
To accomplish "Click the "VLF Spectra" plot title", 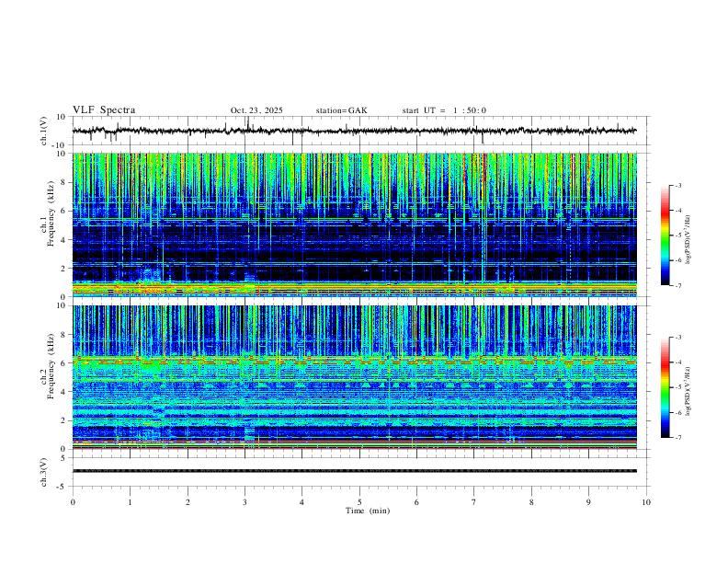I will point(104,110).
